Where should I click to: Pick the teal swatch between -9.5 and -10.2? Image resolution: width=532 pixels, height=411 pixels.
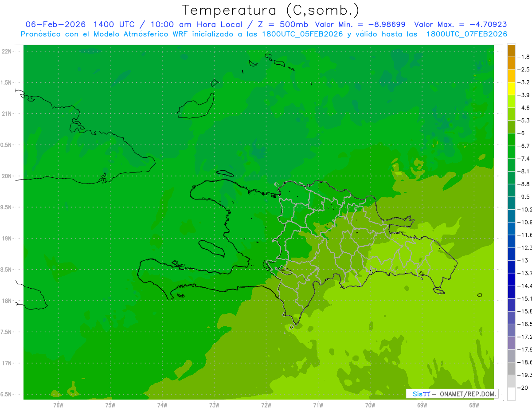pos(511,203)
